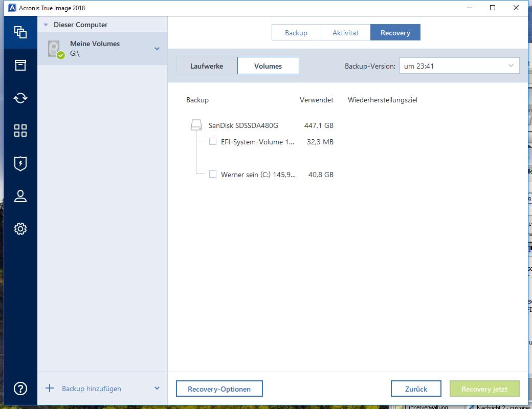
Task: Select the Recovery tab
Action: click(x=395, y=33)
